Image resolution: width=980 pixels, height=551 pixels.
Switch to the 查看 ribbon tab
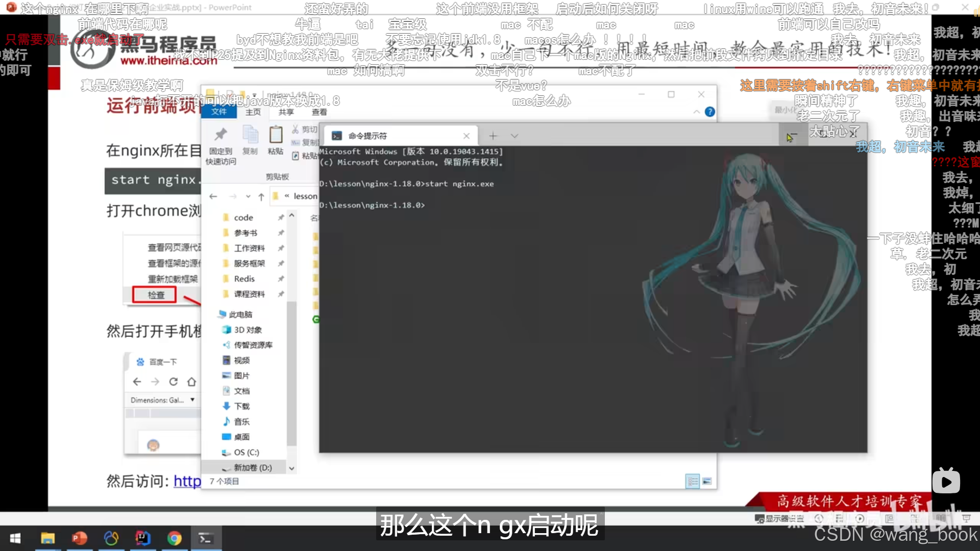(320, 112)
